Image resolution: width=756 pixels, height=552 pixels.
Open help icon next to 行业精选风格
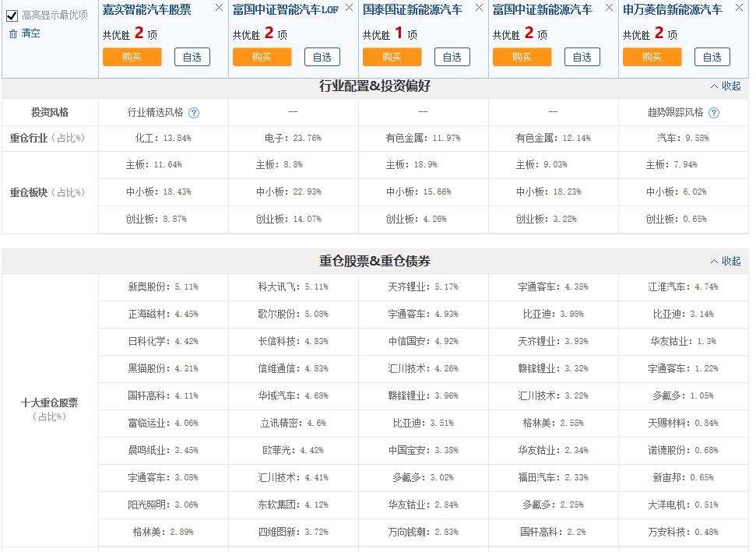(x=194, y=113)
